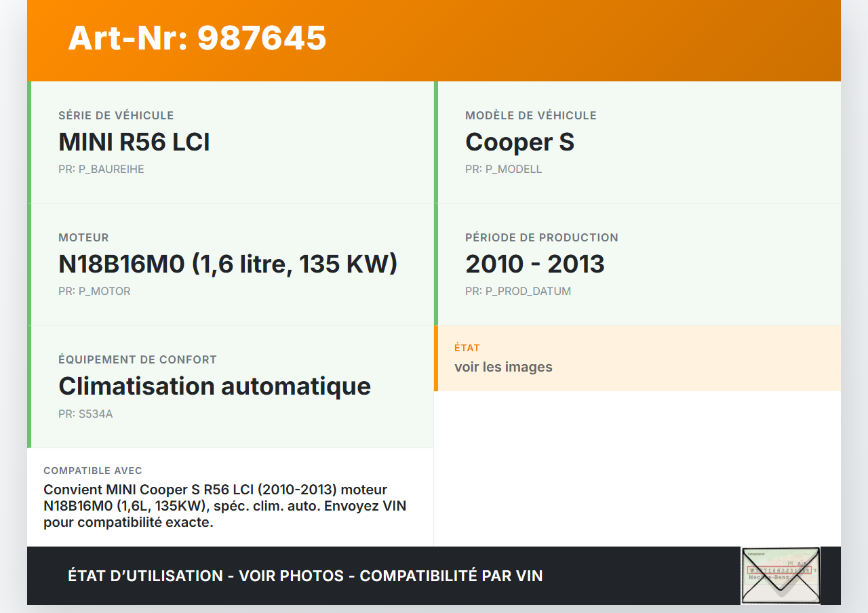Screen dimensions: 868x613
Task: Select the article number "Art-Nr: 987645"
Action: [197, 38]
